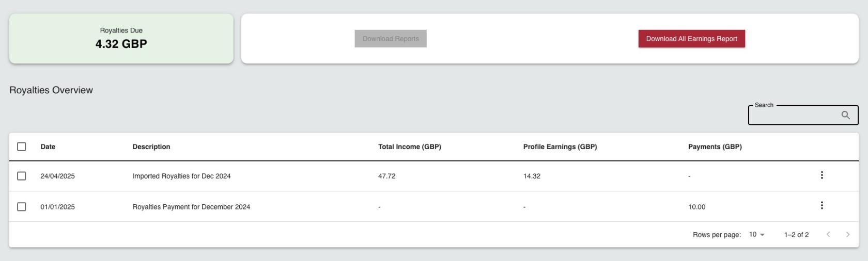Go to previous page arrow

[828, 234]
